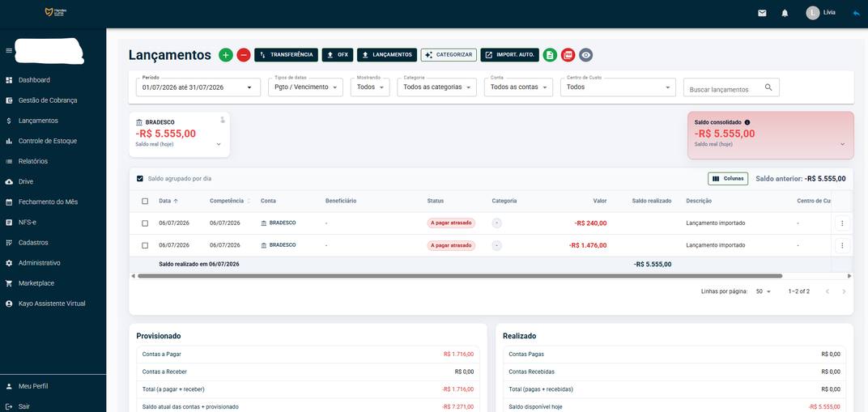This screenshot has width=868, height=412.
Task: Click Lívia's user avatar
Action: (x=813, y=13)
